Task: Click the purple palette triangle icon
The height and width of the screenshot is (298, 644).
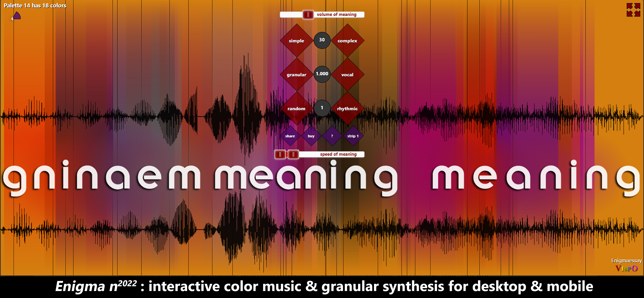Action: click(x=17, y=16)
